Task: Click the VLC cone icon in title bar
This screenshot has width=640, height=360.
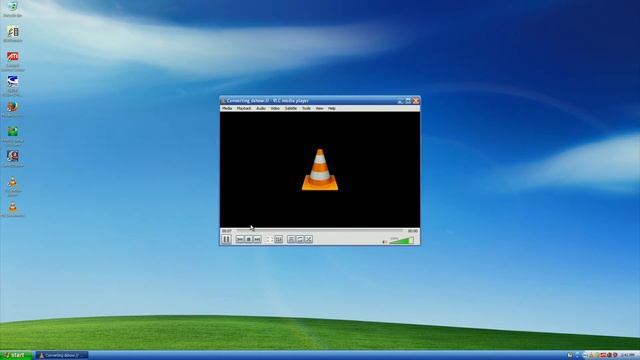Action: pyautogui.click(x=223, y=101)
